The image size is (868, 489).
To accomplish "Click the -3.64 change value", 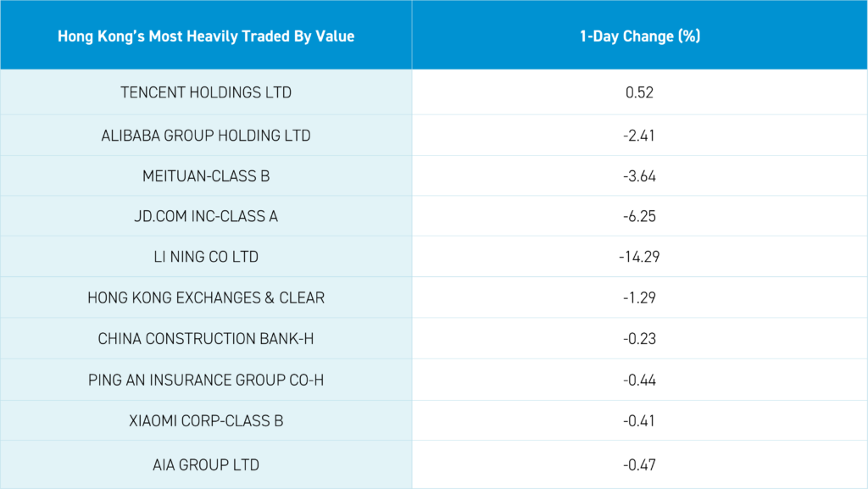I will click(639, 175).
